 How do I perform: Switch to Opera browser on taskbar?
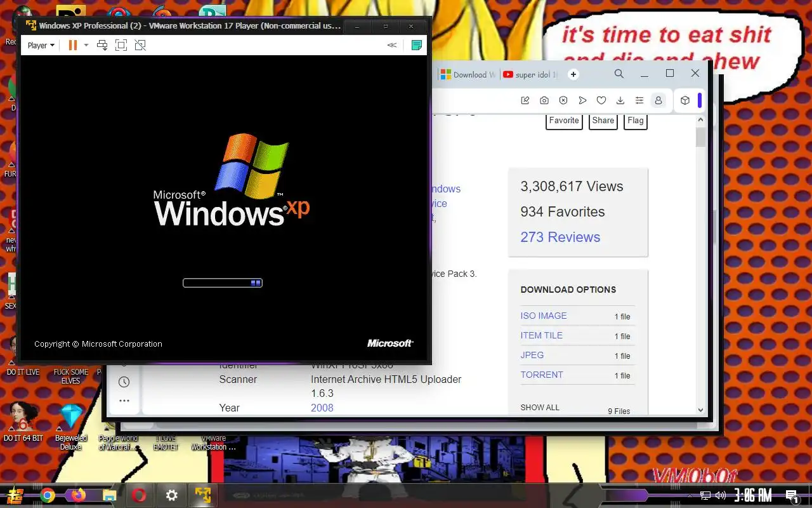click(x=140, y=495)
